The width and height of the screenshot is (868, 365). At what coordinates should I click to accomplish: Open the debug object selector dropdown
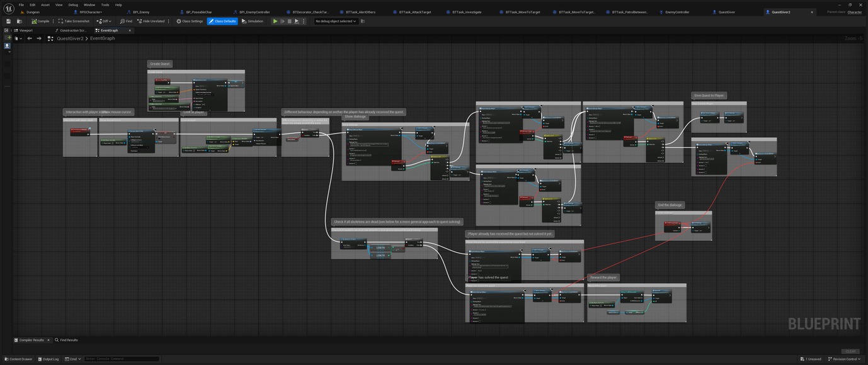tap(336, 21)
